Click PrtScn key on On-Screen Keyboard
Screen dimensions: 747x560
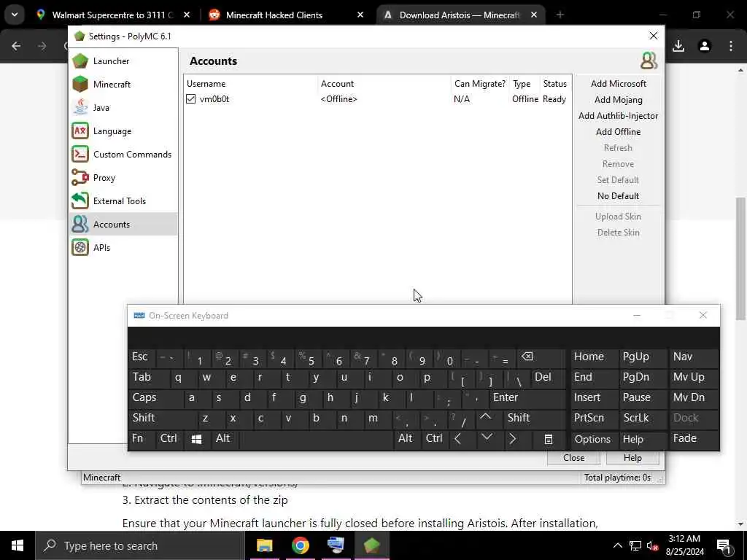coord(594,418)
